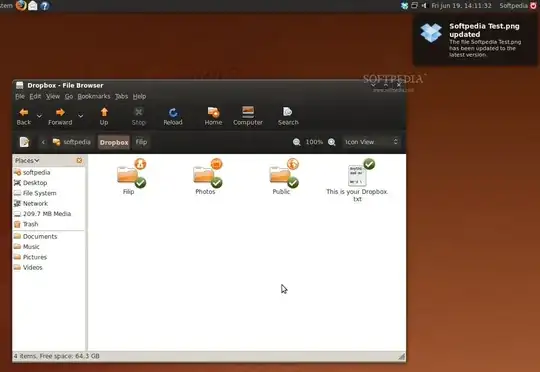This screenshot has height=372, width=540.
Task: Click the Dropbox tray icon
Action: click(404, 6)
